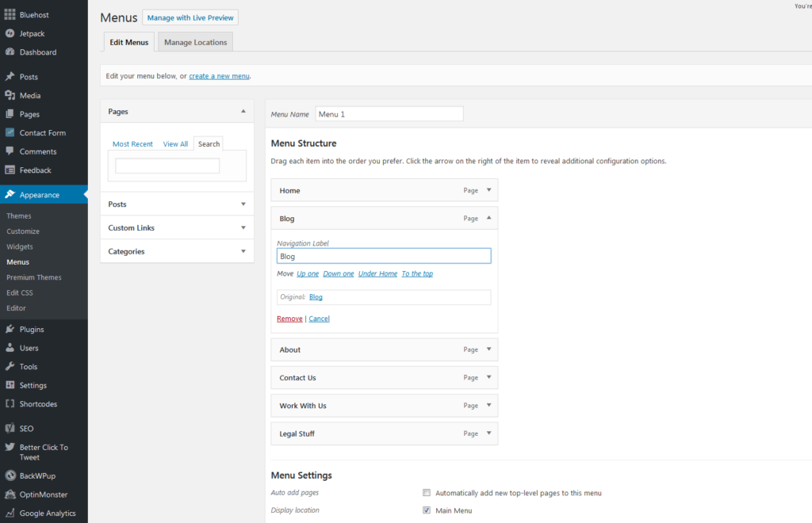812x523 pixels.
Task: Select the View All tab in Pages
Action: (x=175, y=143)
